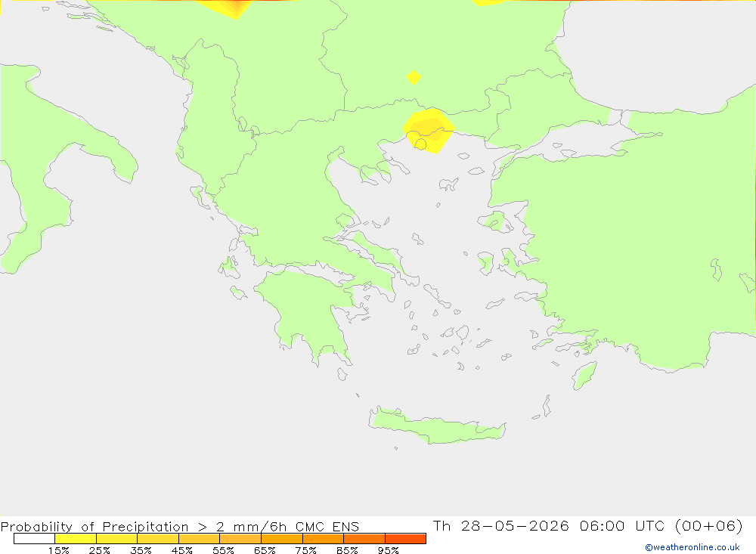Click the red-orange swatch above 95%
Viewport: 756px width, 554px height.
[x=405, y=539]
